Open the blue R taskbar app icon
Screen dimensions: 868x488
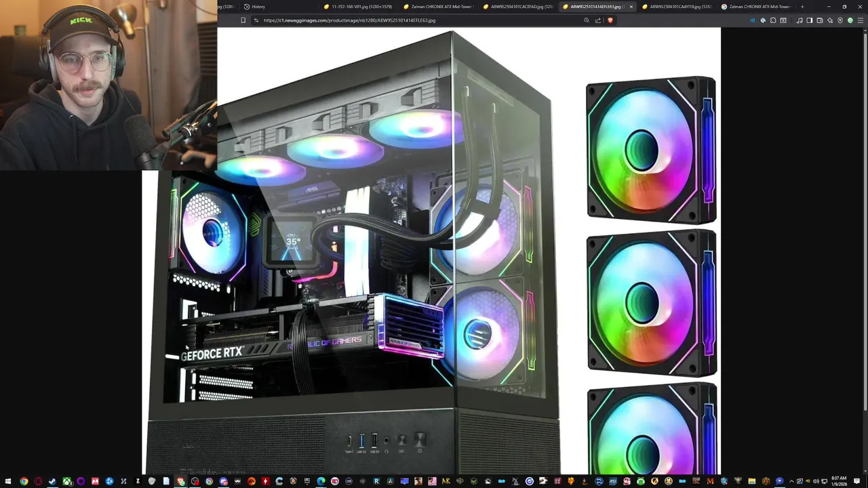pos(376,481)
